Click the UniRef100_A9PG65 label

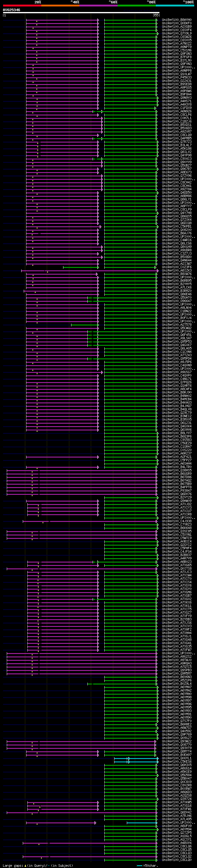(177, 88)
